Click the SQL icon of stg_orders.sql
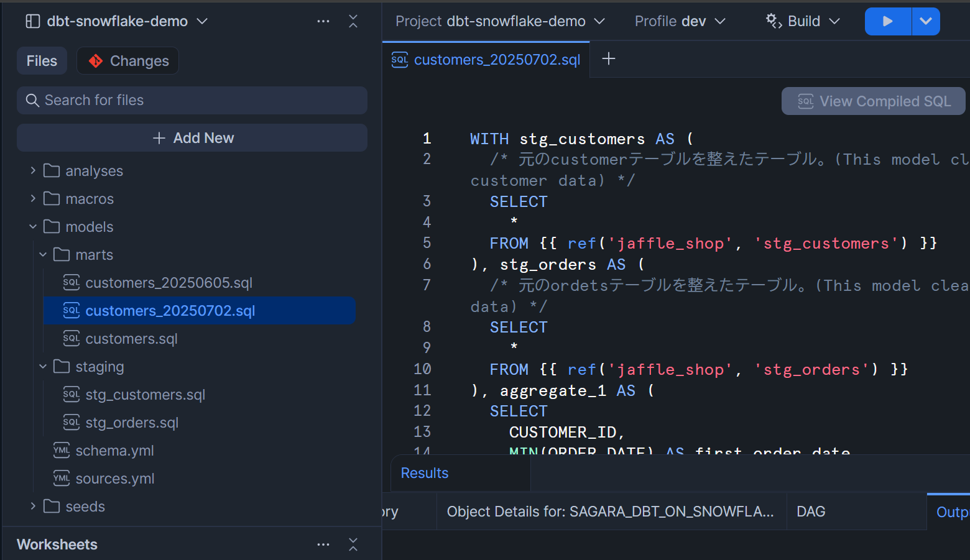 (x=72, y=422)
